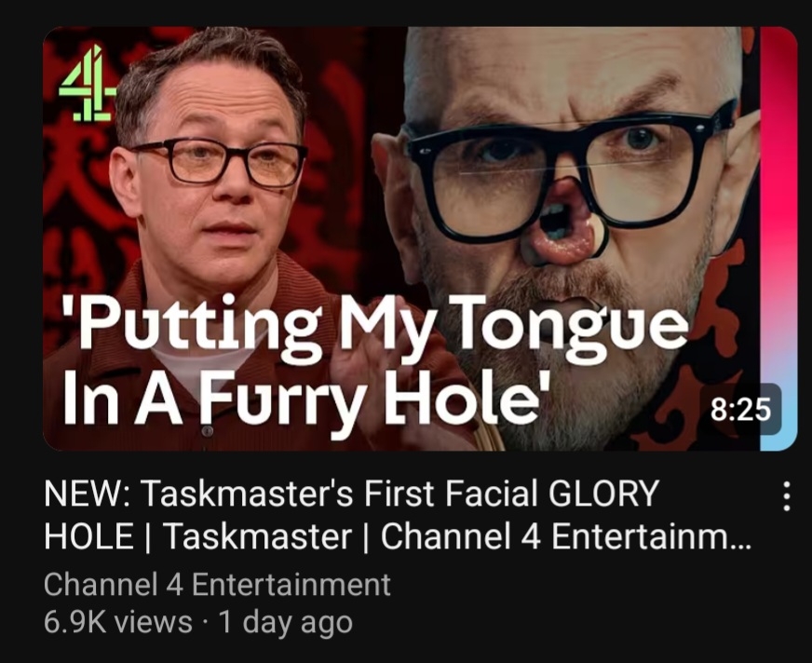Click the pink gradient strip on thumbnail edge
This screenshot has height=663, width=812.
pyautogui.click(x=778, y=238)
